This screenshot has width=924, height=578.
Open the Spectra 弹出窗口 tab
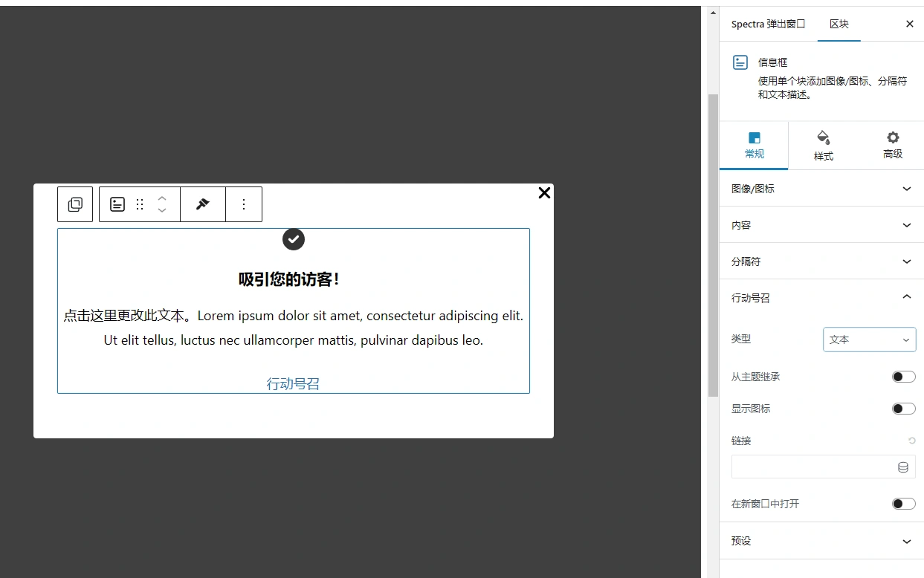click(769, 24)
